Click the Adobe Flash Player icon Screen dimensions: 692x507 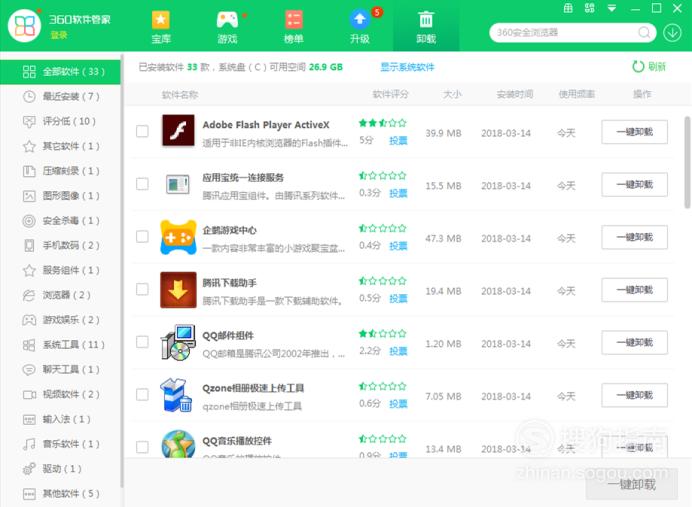click(178, 131)
